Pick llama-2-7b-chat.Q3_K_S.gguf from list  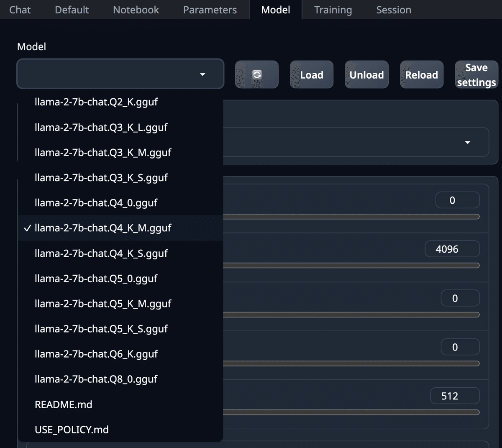(120, 177)
